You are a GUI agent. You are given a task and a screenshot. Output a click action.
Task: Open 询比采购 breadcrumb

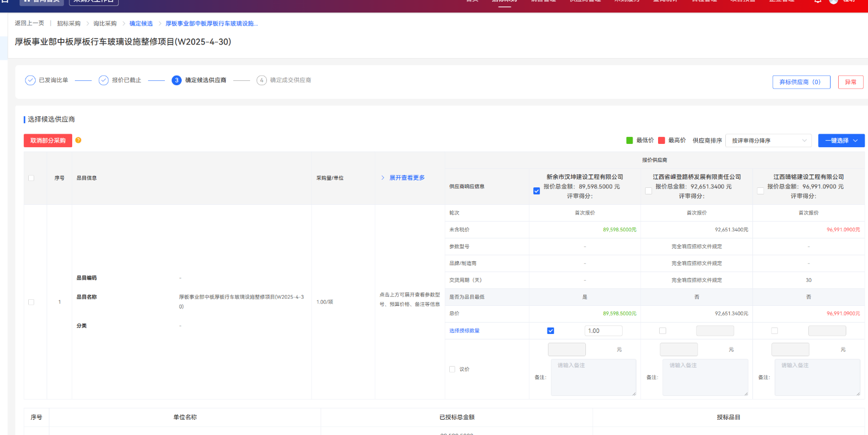[105, 23]
